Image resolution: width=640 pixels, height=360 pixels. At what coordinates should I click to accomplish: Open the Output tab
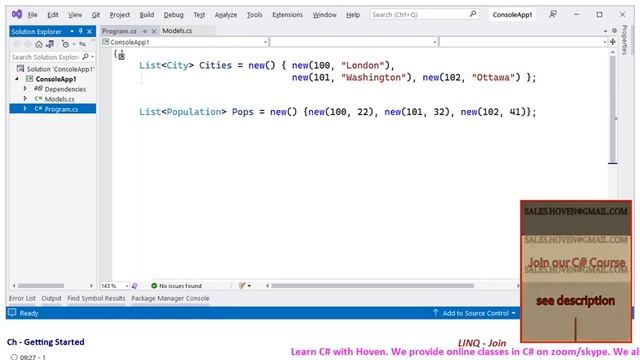tap(51, 298)
